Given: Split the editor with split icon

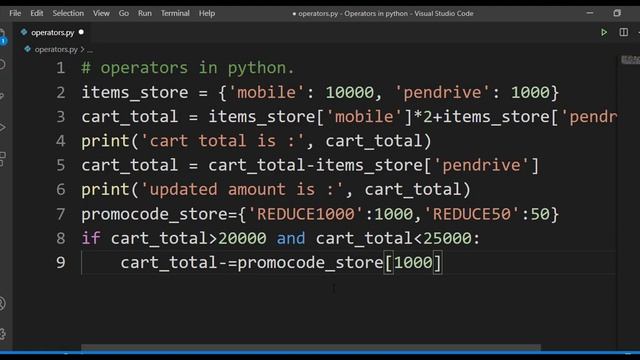Looking at the screenshot, I should tap(623, 32).
